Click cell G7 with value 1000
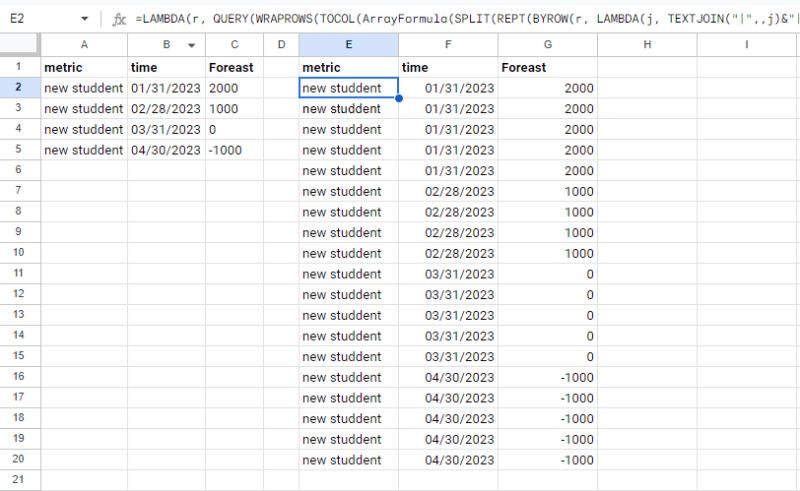The width and height of the screenshot is (800, 491). pyautogui.click(x=547, y=191)
